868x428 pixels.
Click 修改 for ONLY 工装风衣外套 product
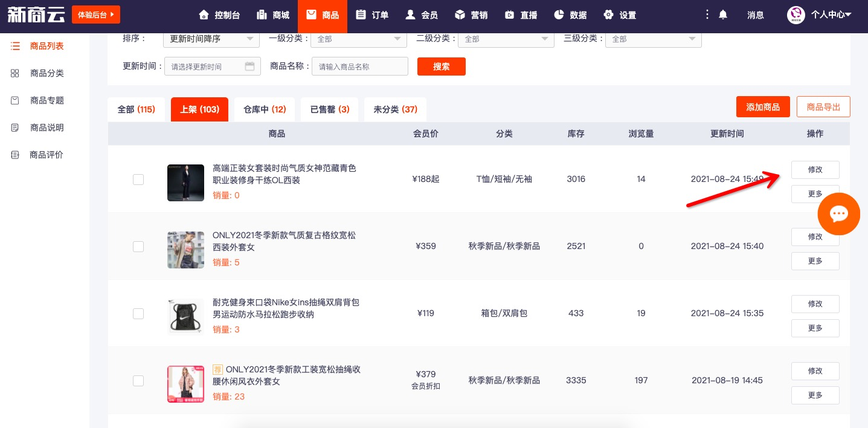pos(815,371)
